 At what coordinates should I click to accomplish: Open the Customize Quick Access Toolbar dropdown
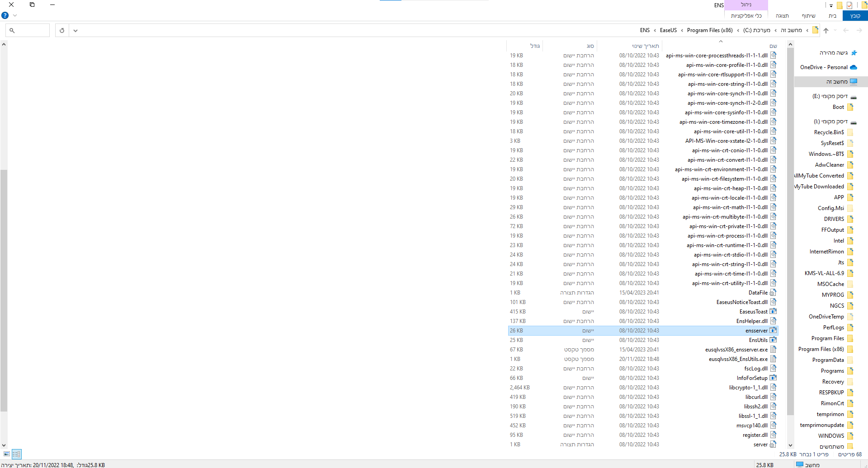pos(831,6)
